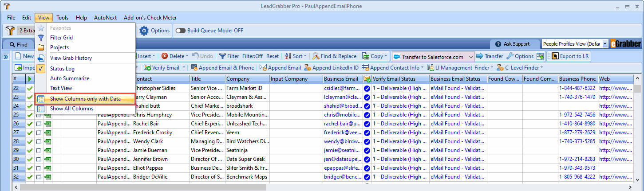The width and height of the screenshot is (644, 191).
Task: Click the LI Management-Finder icon
Action: pos(430,68)
